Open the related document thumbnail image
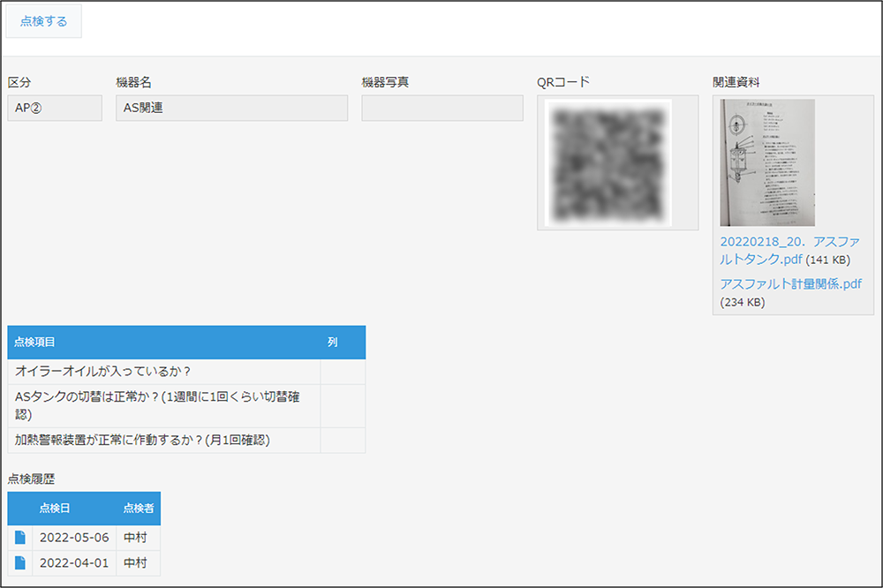Viewport: 883px width, 588px height. [x=767, y=162]
